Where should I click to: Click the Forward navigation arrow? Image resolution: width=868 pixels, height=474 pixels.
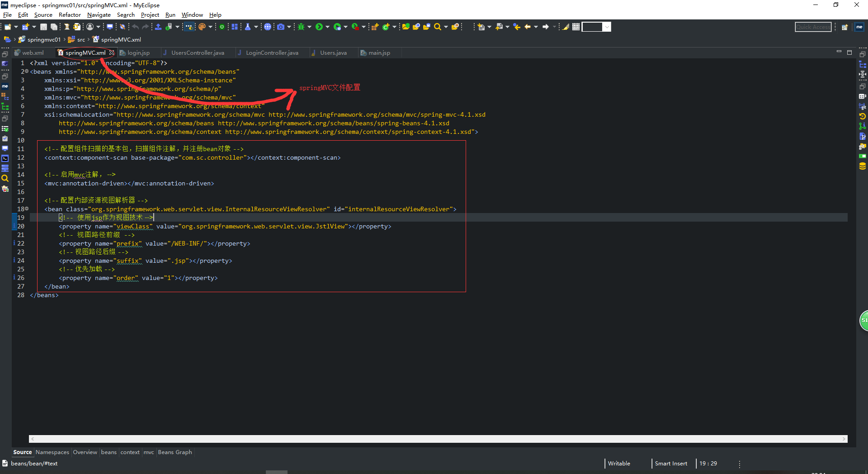pos(546,27)
